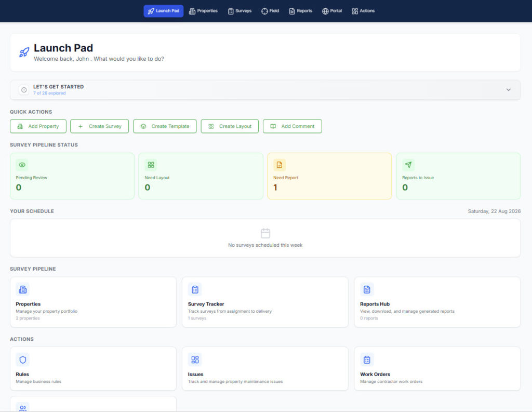The height and width of the screenshot is (412, 532).
Task: Click the Create Template button
Action: coord(165,126)
